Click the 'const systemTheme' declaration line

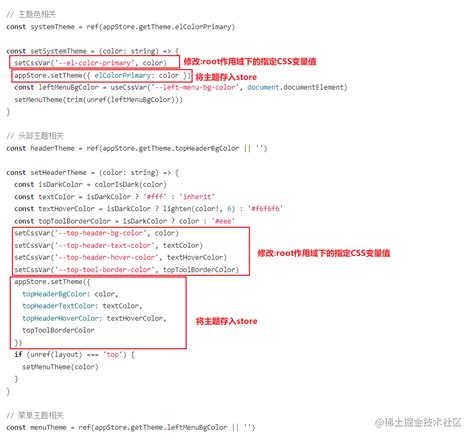[121, 27]
